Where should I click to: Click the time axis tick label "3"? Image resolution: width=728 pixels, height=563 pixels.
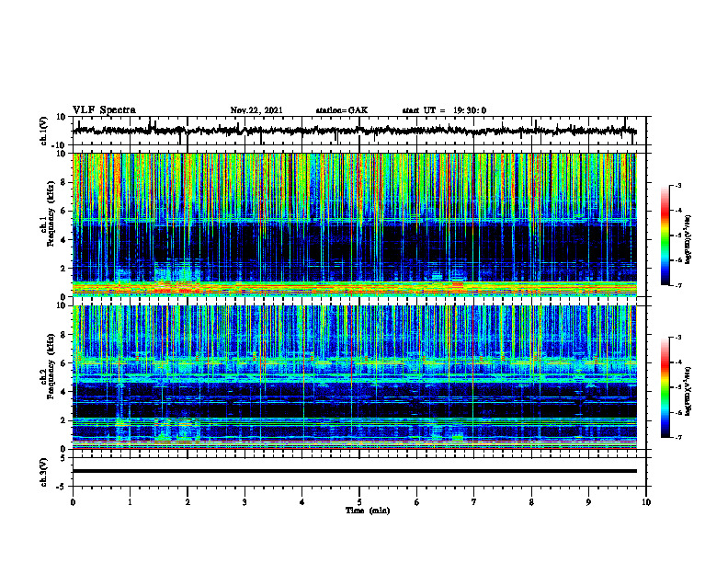click(x=245, y=502)
